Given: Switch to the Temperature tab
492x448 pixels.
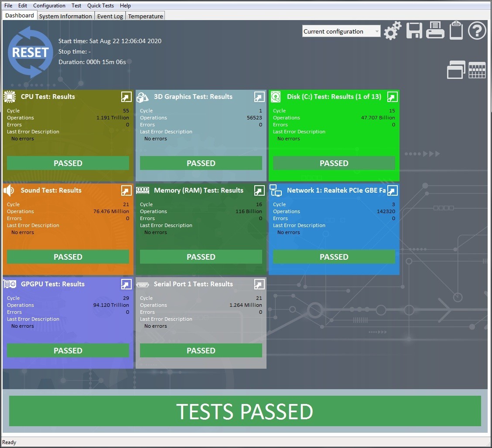Looking at the screenshot, I should tap(145, 16).
